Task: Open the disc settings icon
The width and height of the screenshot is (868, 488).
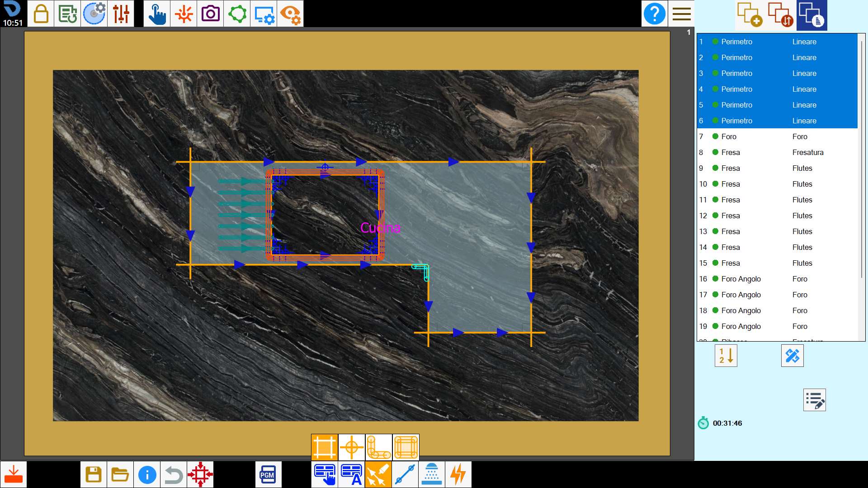Action: [94, 14]
